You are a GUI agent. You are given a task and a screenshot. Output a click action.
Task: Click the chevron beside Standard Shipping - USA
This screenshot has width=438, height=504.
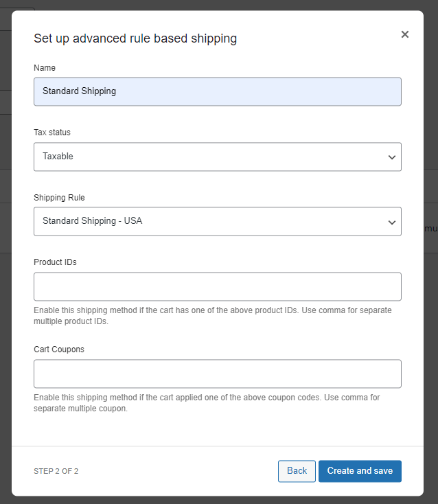[x=392, y=222]
